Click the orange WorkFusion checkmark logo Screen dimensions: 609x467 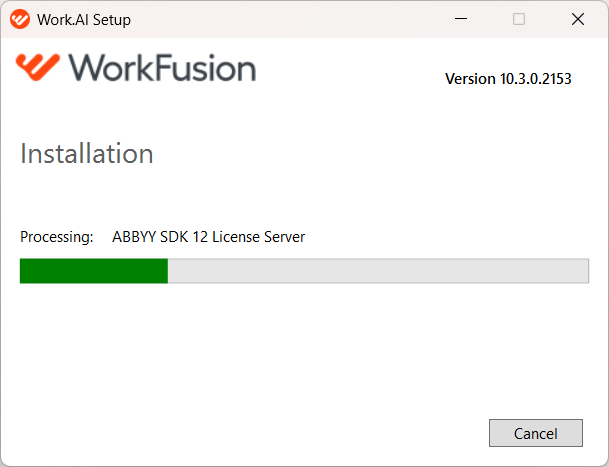(38, 67)
